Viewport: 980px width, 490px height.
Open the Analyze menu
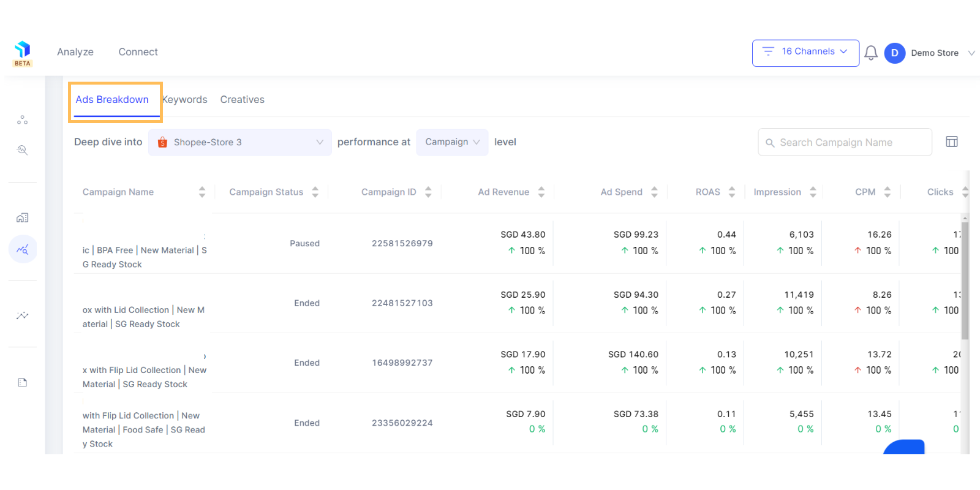point(75,52)
